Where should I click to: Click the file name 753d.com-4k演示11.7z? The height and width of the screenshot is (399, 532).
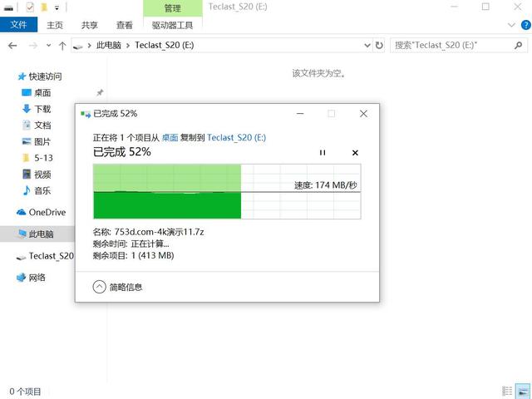pos(159,232)
